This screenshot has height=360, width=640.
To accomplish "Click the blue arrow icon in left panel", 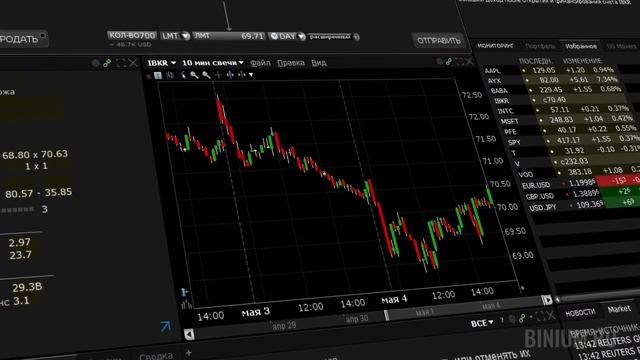I will (x=165, y=326).
